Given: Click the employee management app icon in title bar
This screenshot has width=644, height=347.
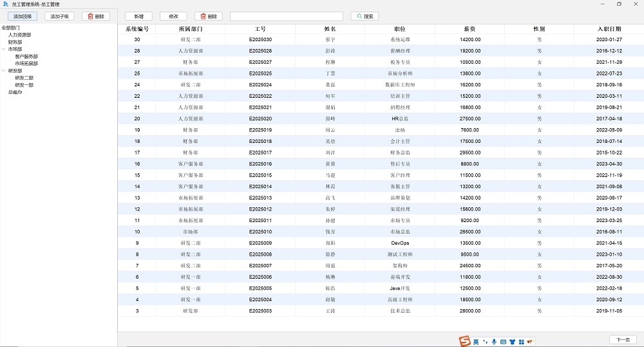Looking at the screenshot, I should [5, 4].
